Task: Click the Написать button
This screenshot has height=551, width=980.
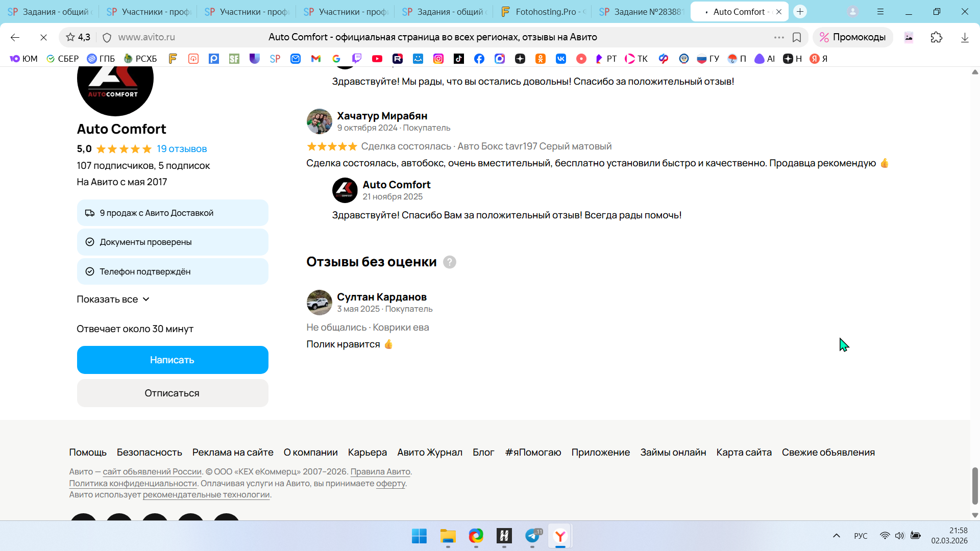Action: point(173,360)
